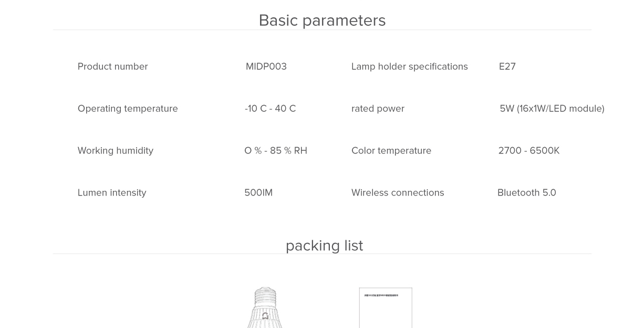Select the Wireless connections label

pos(398,193)
